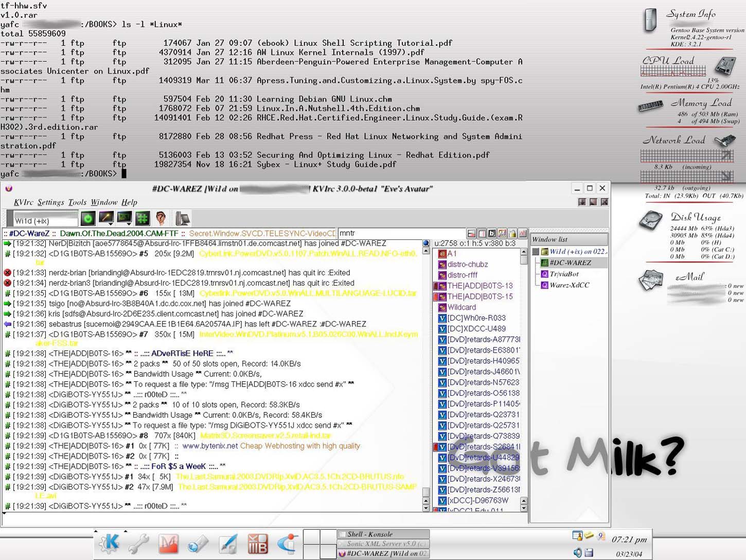
Task: Click the MDI close child window button
Action: [605, 202]
